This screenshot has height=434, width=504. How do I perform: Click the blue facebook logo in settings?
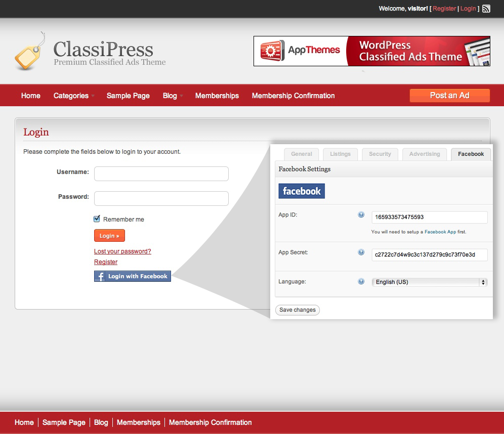click(x=302, y=191)
